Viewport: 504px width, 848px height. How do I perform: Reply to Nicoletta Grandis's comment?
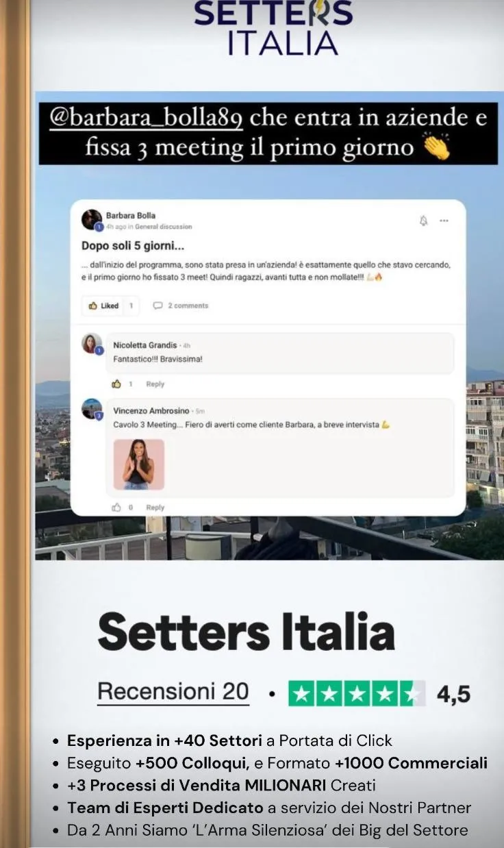(x=155, y=384)
